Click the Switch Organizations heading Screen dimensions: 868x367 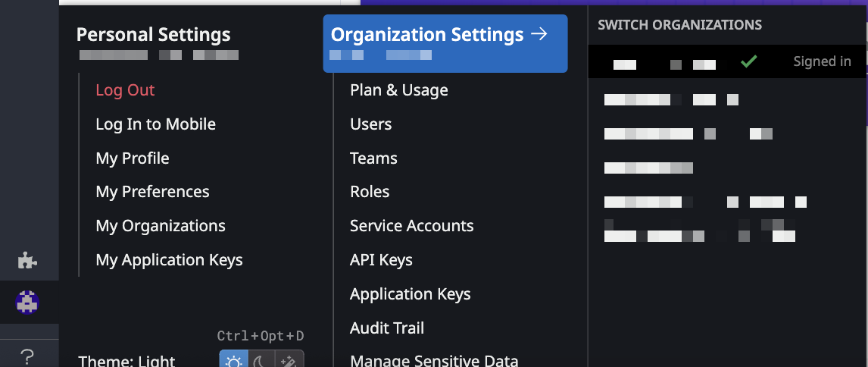click(680, 24)
